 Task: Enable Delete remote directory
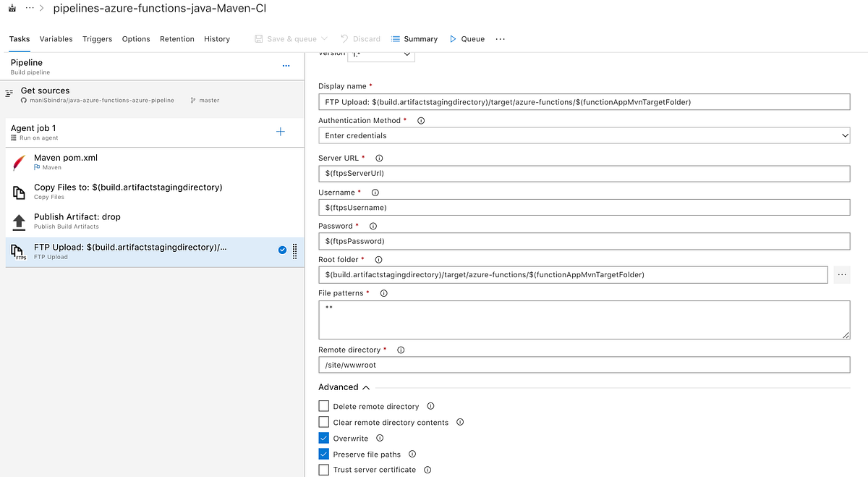tap(323, 406)
